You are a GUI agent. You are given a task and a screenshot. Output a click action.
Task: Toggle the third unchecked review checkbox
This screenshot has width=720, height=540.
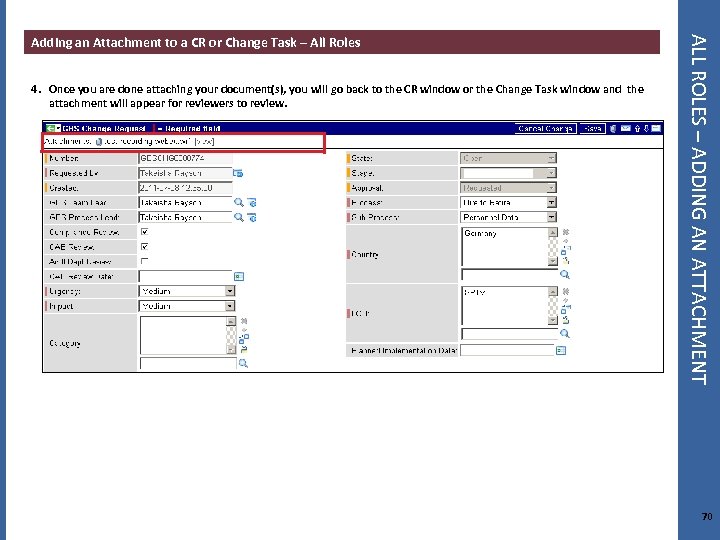(144, 261)
